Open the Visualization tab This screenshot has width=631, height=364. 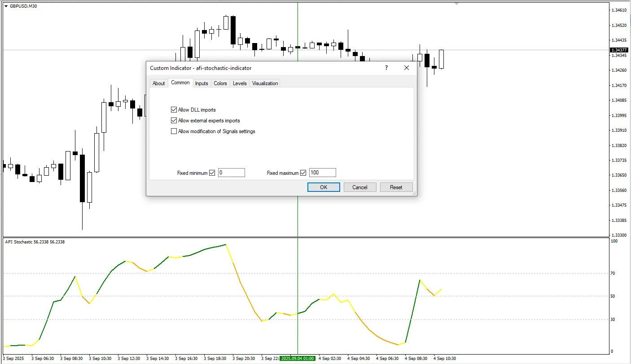(x=265, y=83)
